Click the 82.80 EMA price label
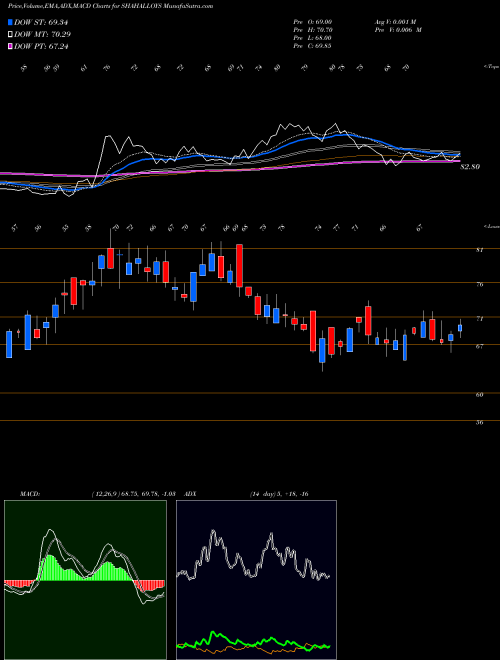Viewport: 500px width, 660px height. [x=470, y=167]
